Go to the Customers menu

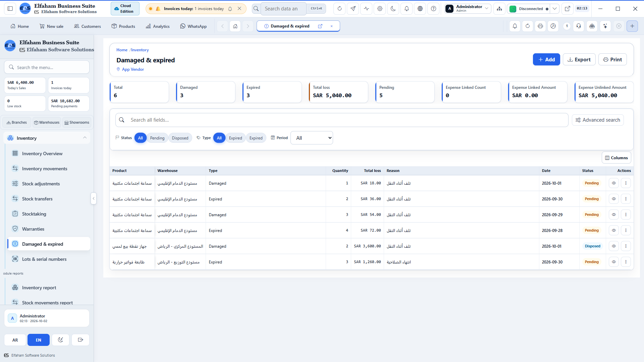point(87,26)
